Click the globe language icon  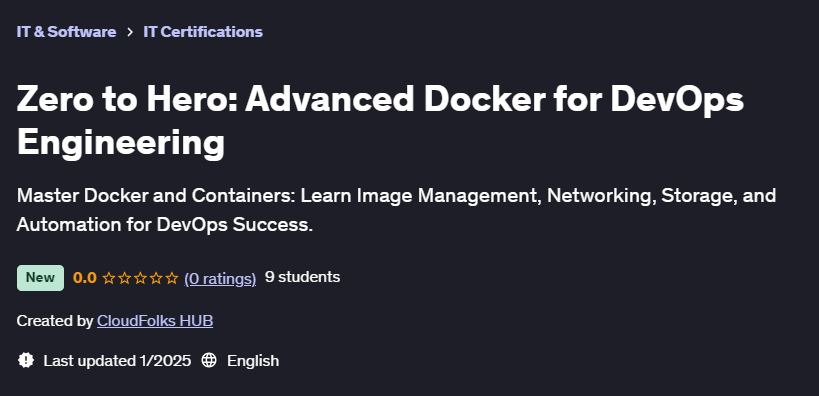pyautogui.click(x=209, y=360)
